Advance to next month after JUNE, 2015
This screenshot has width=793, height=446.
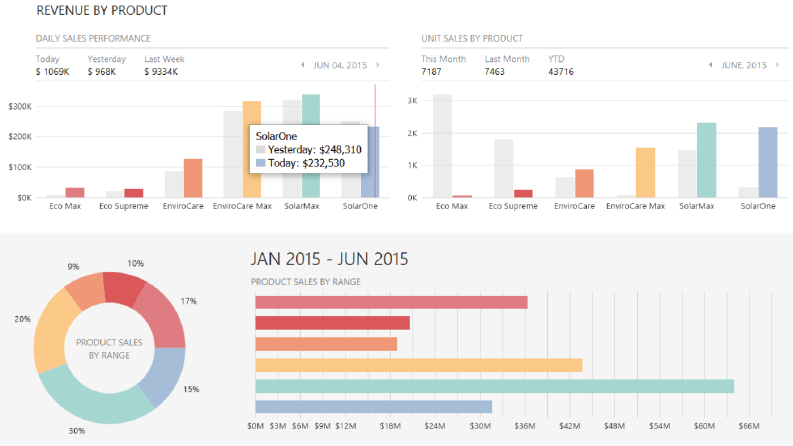pos(778,65)
